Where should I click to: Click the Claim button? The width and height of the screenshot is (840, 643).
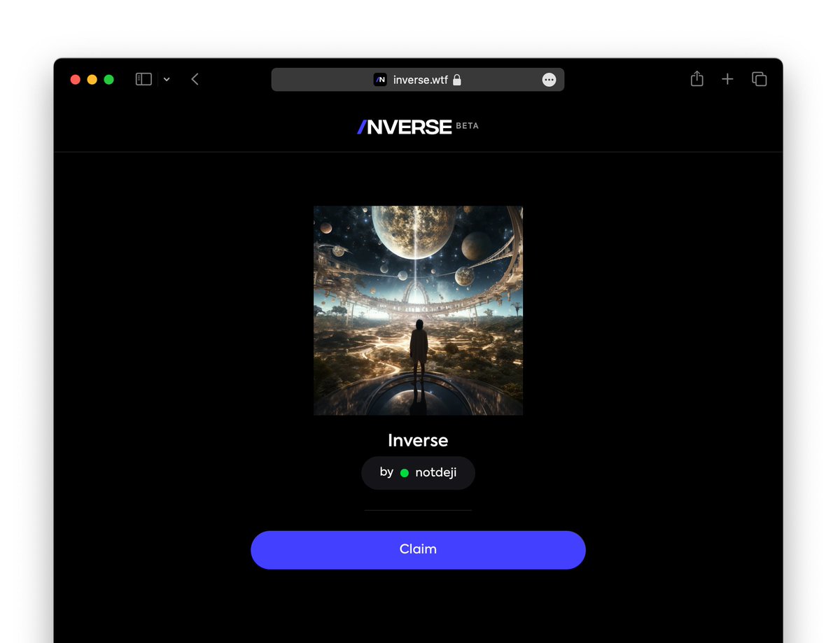pos(418,550)
